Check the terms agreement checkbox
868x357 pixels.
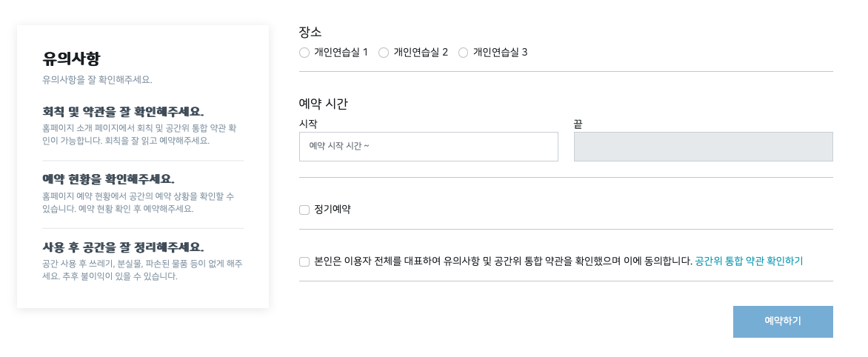(304, 261)
